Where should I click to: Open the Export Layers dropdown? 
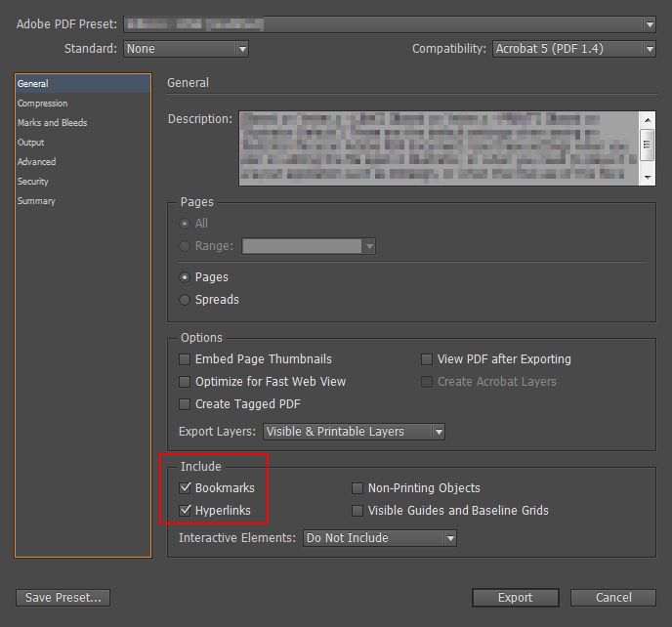[354, 432]
